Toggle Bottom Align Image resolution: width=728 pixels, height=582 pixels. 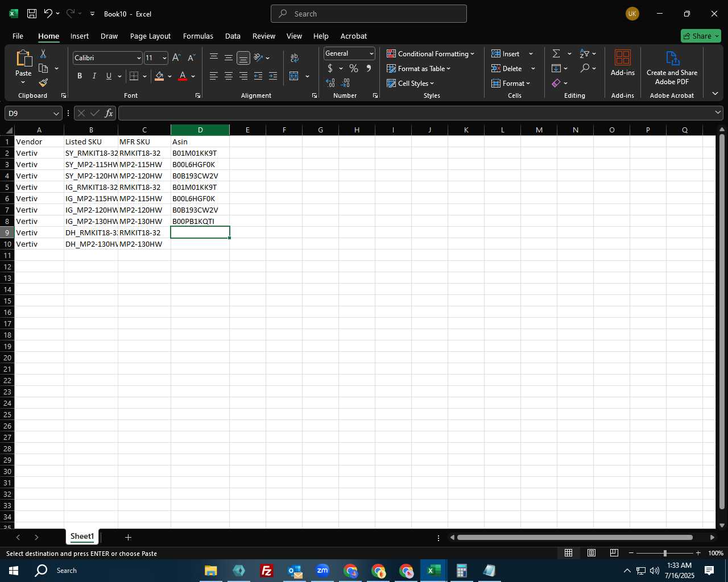tap(243, 57)
